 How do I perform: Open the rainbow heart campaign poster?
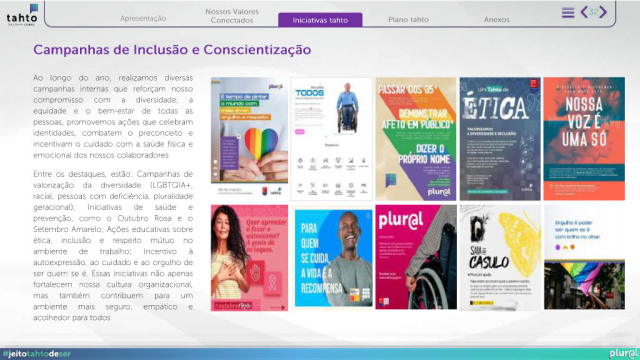tap(249, 137)
